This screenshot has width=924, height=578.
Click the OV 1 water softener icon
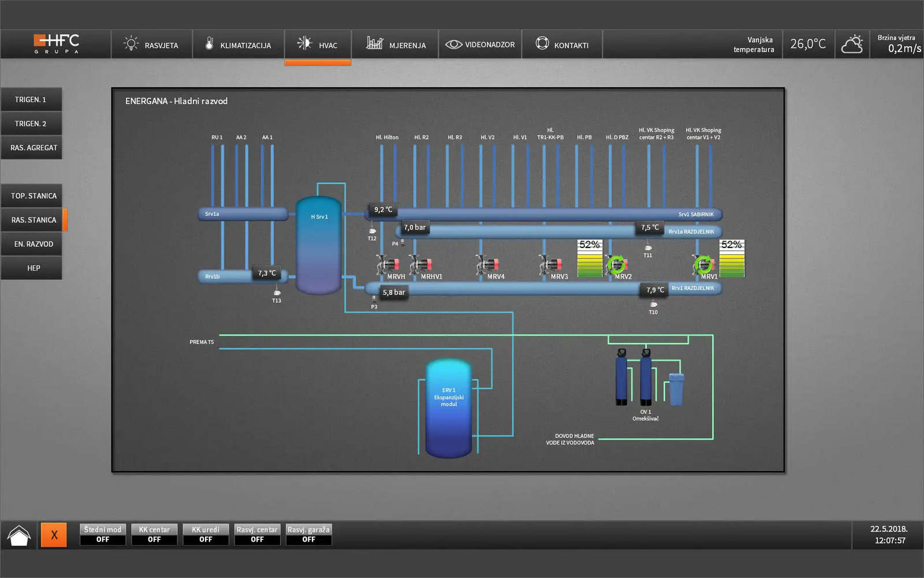(646, 378)
